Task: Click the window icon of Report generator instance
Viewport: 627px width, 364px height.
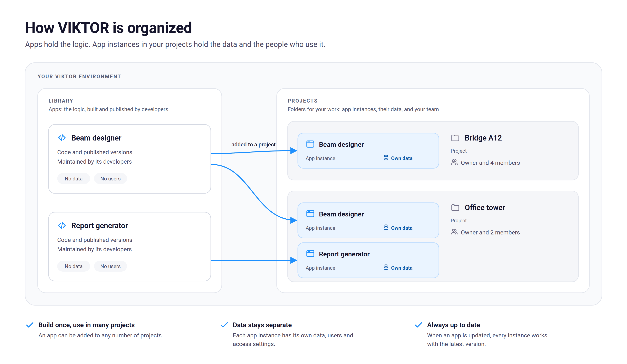Action: pyautogui.click(x=310, y=254)
